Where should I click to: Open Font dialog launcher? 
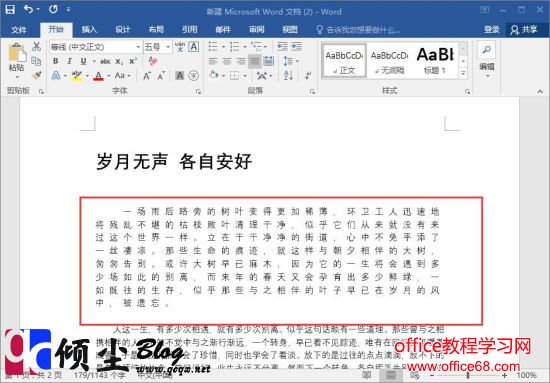(x=198, y=91)
